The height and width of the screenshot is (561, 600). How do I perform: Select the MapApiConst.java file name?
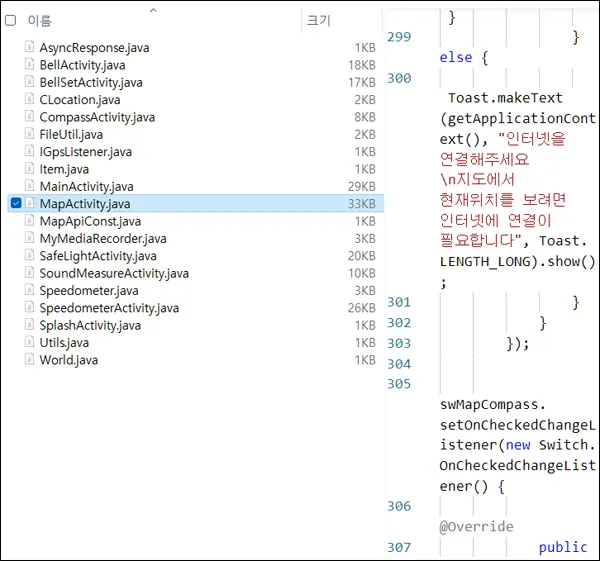coord(90,221)
